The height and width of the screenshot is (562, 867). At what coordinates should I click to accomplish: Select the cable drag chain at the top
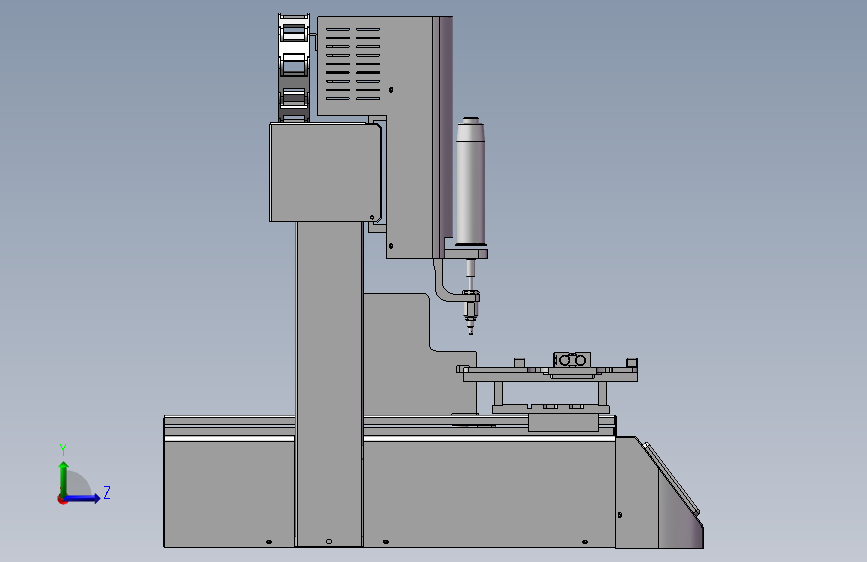pos(294,67)
